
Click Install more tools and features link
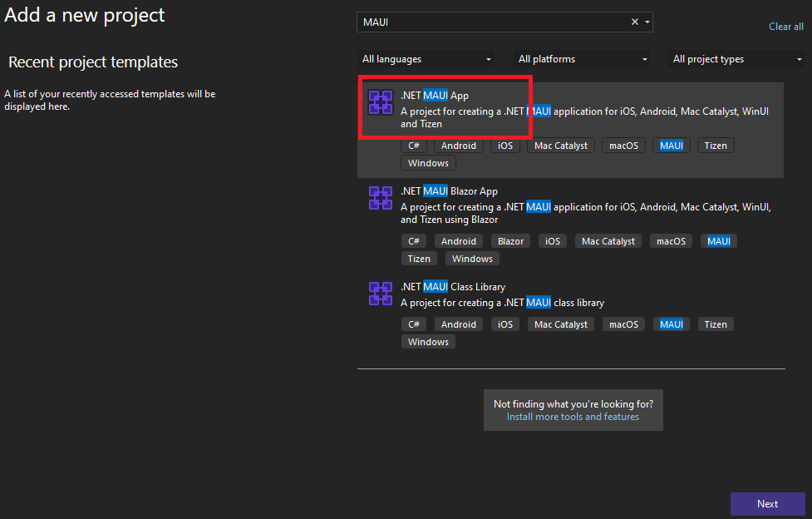coord(573,417)
